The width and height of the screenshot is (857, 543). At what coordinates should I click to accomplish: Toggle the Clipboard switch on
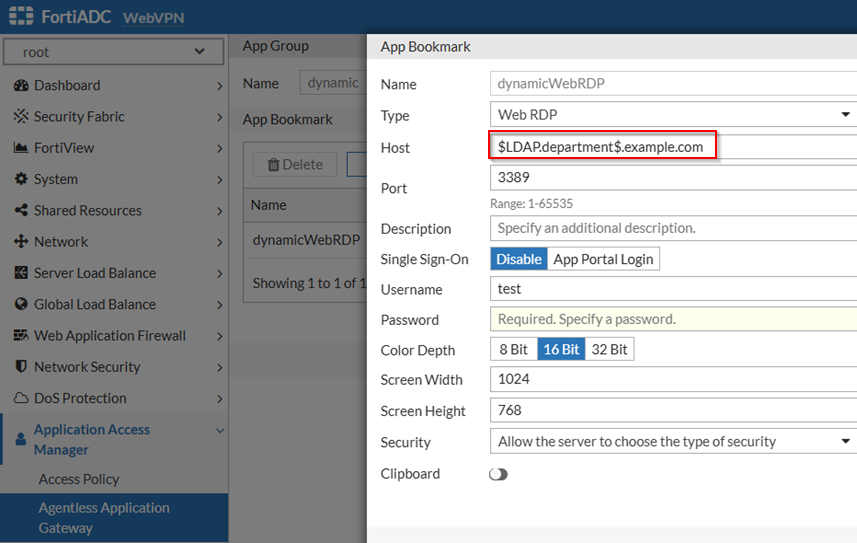[x=498, y=474]
